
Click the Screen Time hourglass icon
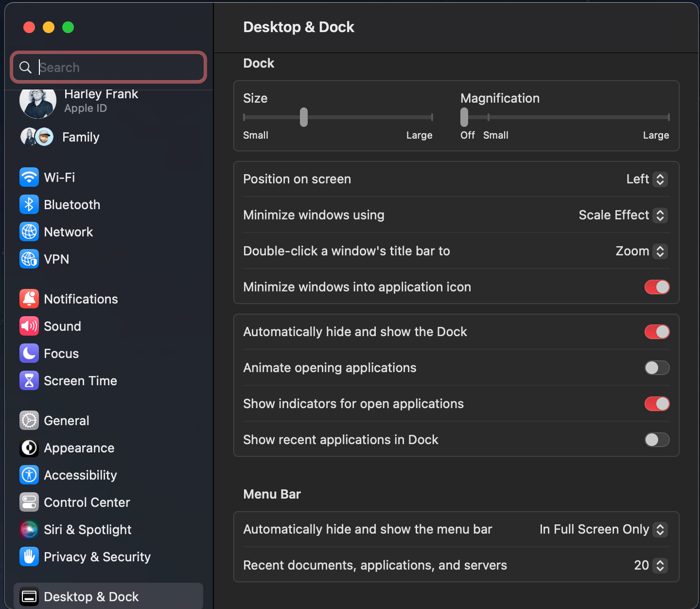[29, 380]
